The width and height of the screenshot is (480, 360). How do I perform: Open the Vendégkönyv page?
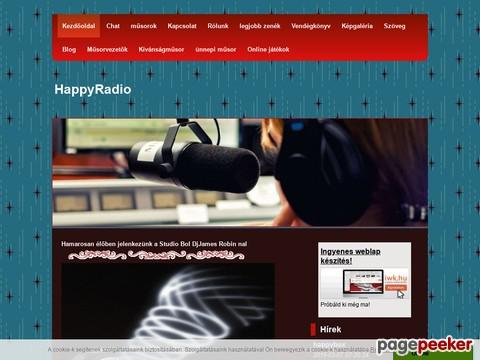(311, 26)
